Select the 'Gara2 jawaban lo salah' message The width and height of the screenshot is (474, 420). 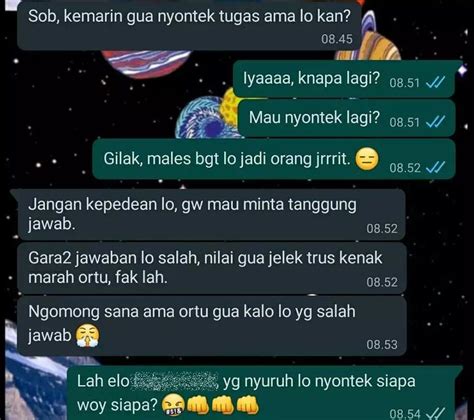click(211, 268)
